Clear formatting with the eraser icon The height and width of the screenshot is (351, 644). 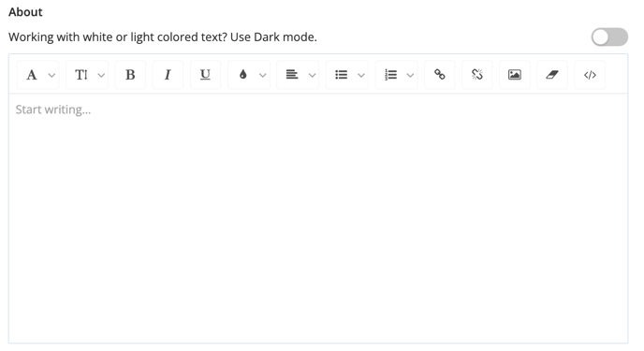552,75
